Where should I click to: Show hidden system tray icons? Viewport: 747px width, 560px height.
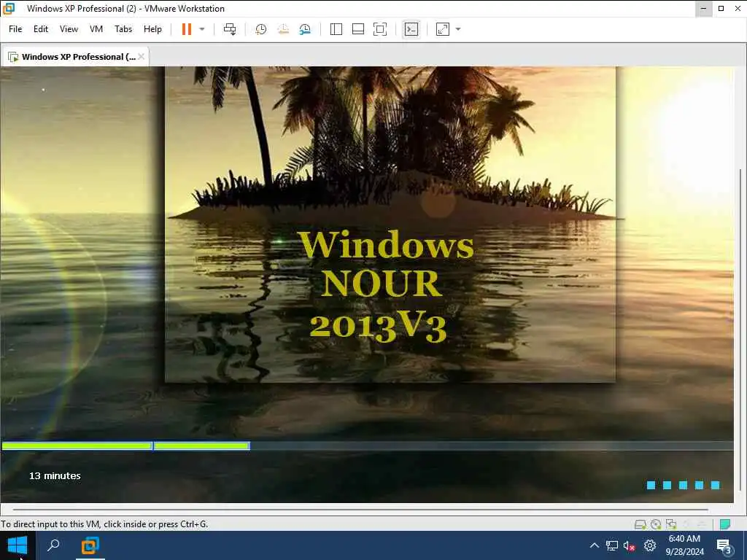pos(594,545)
